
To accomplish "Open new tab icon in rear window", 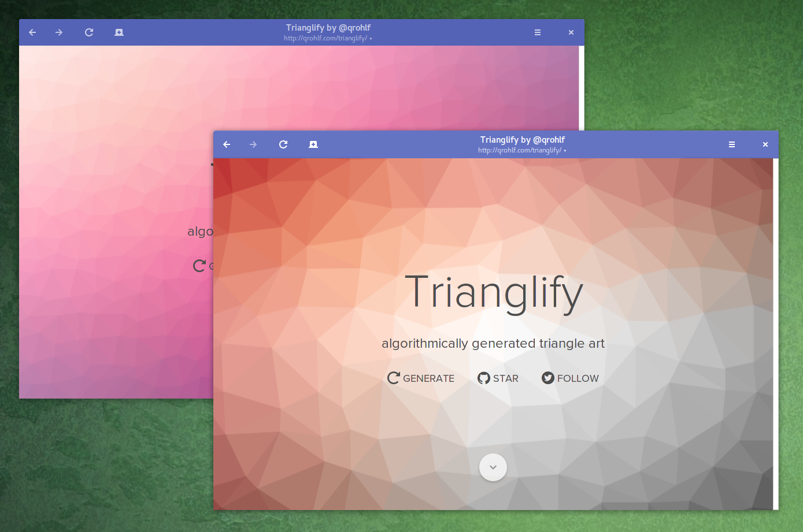I will (119, 32).
